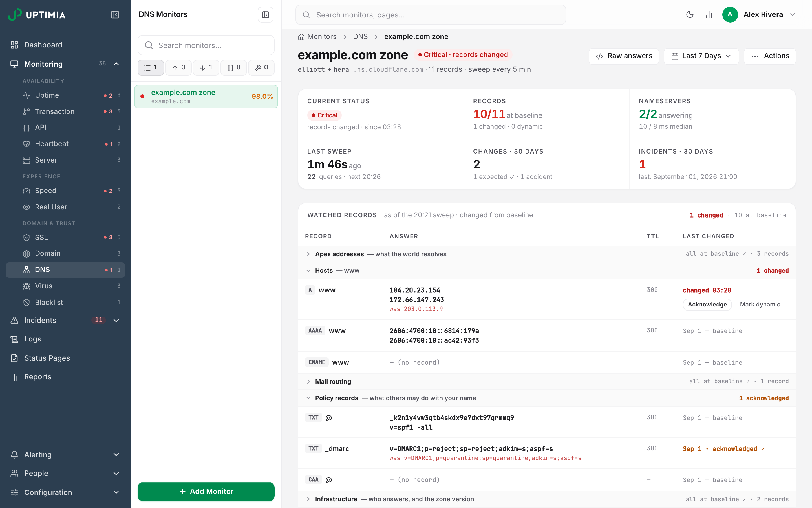Viewport: 812px width, 508px height.
Task: Filter monitors by paused status
Action: click(234, 67)
